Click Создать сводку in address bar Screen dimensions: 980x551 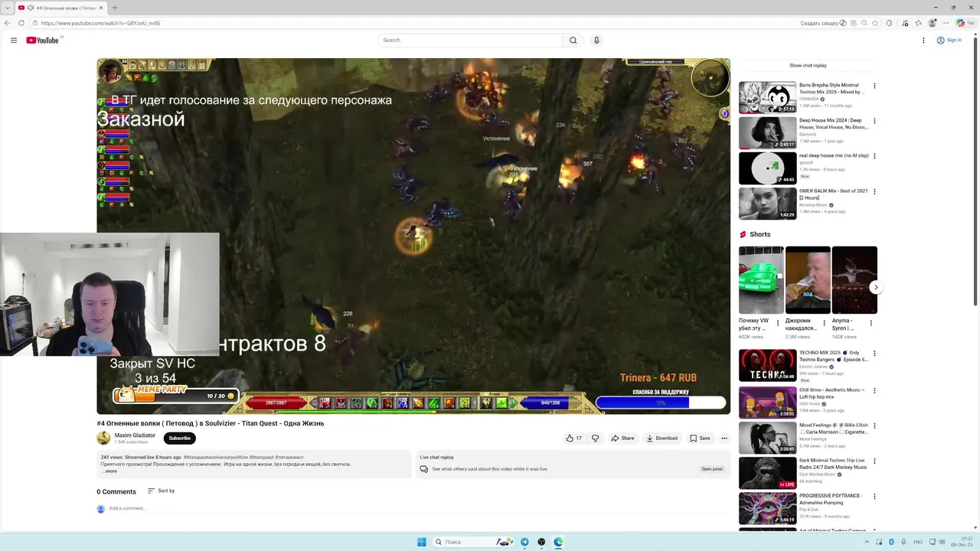click(823, 23)
